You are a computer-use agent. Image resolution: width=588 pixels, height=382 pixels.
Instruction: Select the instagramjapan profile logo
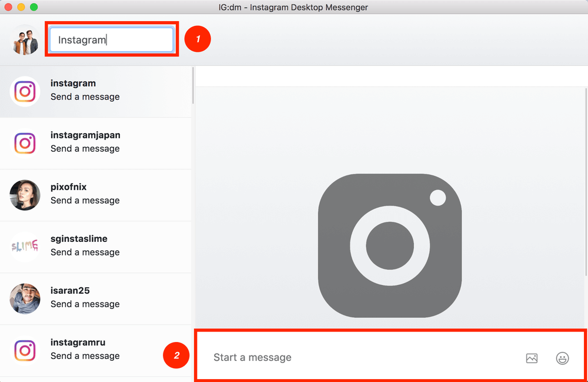(x=25, y=143)
